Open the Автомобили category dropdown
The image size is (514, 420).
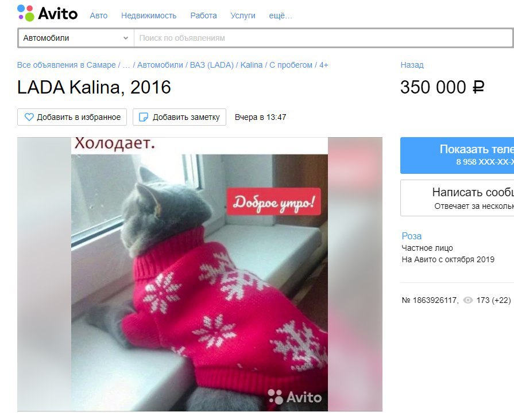(76, 38)
